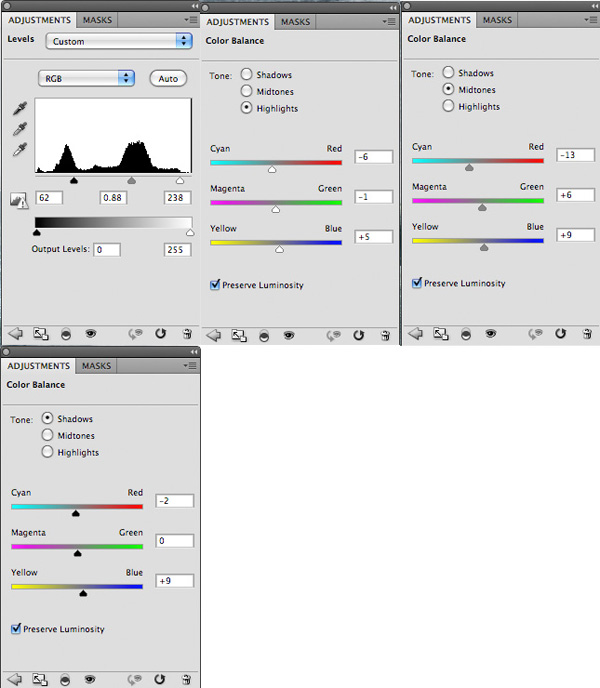Uncheck Preserve Luminosity in Shadows panel
Viewport: 600px width, 688px height.
coord(16,628)
